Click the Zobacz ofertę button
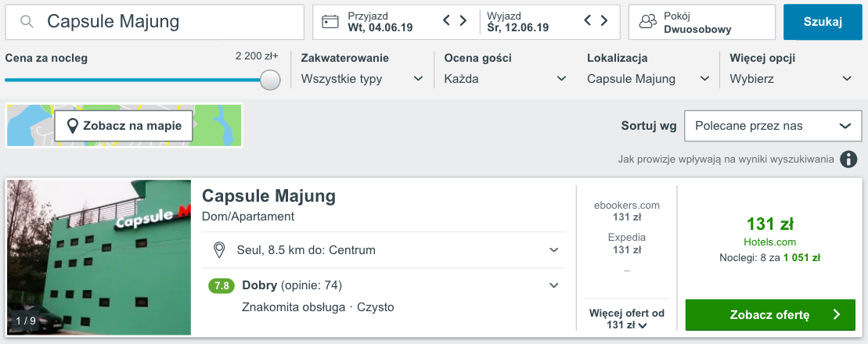 click(770, 315)
